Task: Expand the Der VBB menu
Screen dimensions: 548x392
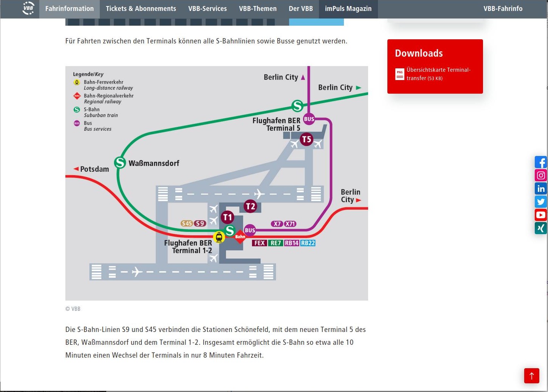Action: [300, 9]
